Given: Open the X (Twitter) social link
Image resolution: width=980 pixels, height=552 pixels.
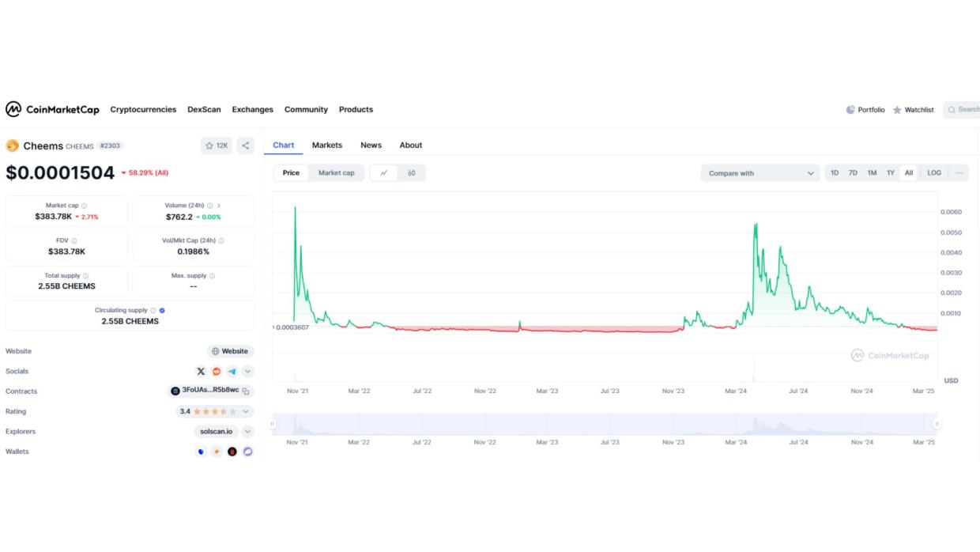Looking at the screenshot, I should coord(201,371).
